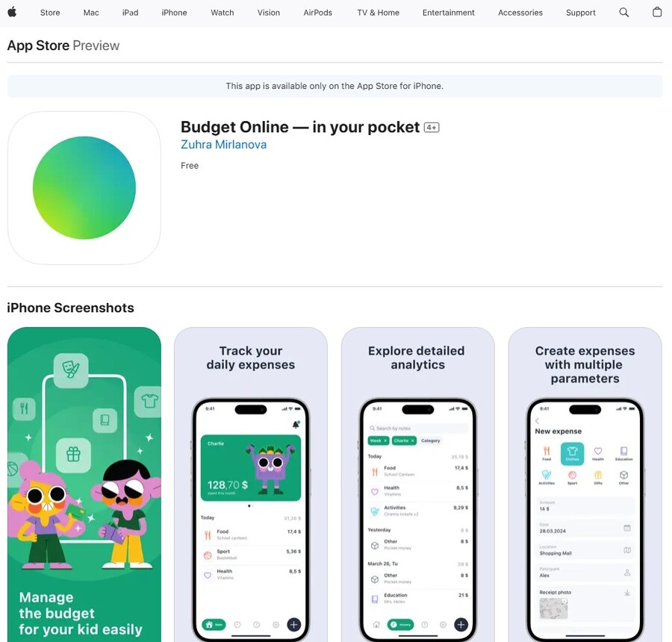Viewport: 672px width, 642px height.
Task: Click the download icon beside Receipt photo
Action: point(627,593)
